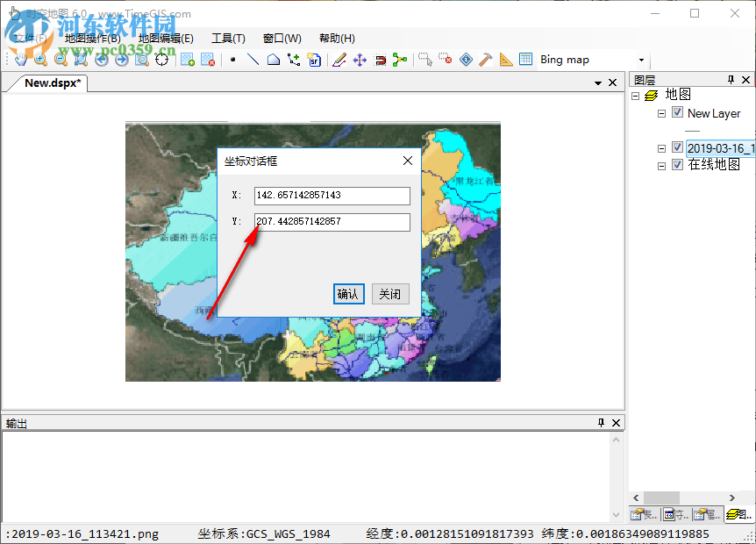Viewport: 756px width, 544px height.
Task: Click the 关闭 button to dismiss dialog
Action: click(x=390, y=294)
